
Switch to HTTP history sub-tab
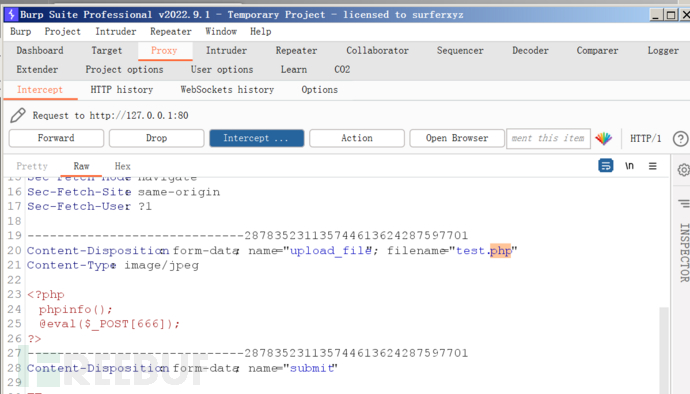[x=121, y=90]
